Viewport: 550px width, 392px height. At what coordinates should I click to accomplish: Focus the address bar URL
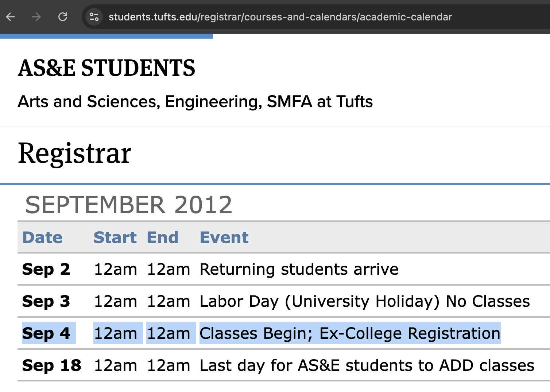pos(280,17)
